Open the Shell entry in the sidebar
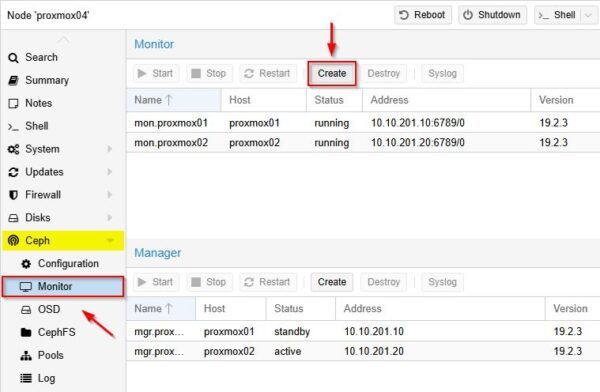600x392 pixels. [x=63, y=126]
